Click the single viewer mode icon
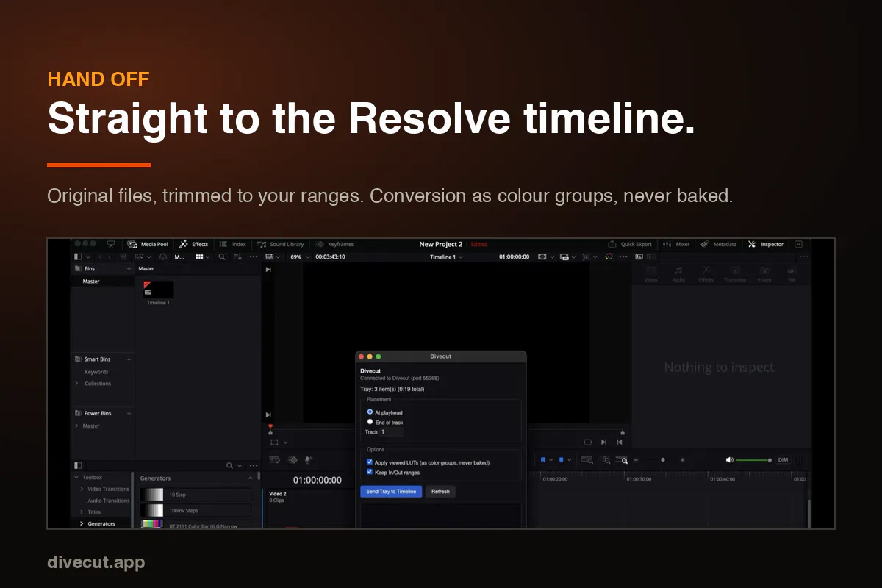 (x=639, y=257)
